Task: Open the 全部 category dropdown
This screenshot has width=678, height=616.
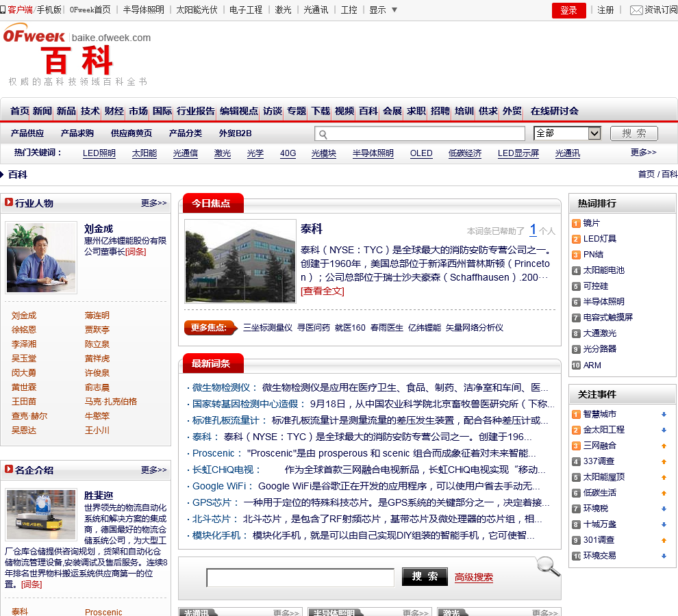Action: 567,133
